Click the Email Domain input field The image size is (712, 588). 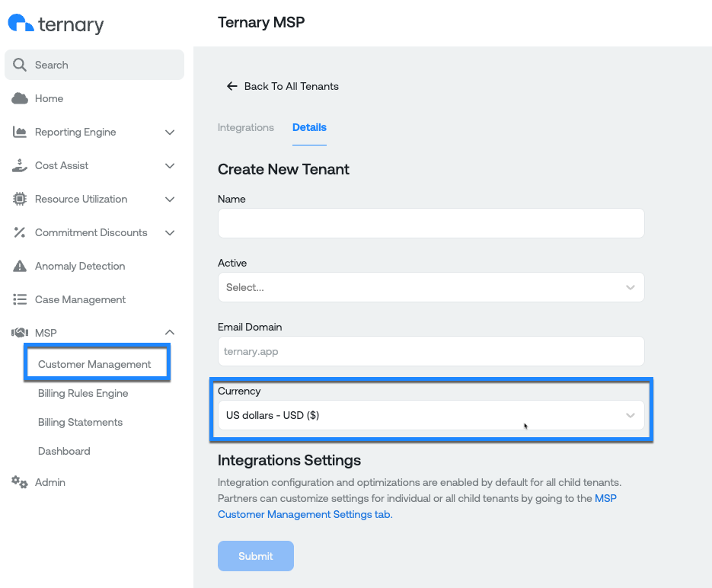[x=431, y=351]
